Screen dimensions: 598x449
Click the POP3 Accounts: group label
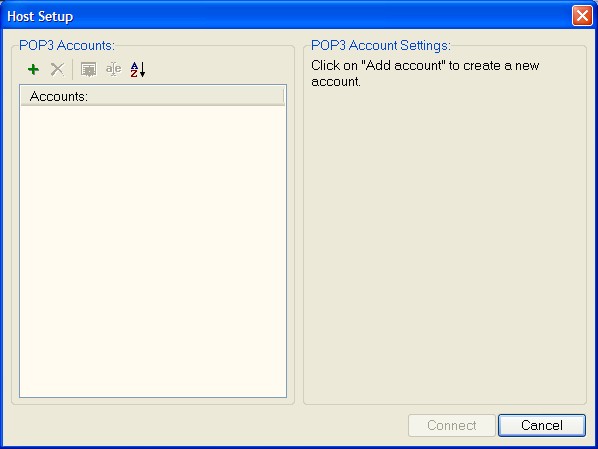pyautogui.click(x=67, y=45)
